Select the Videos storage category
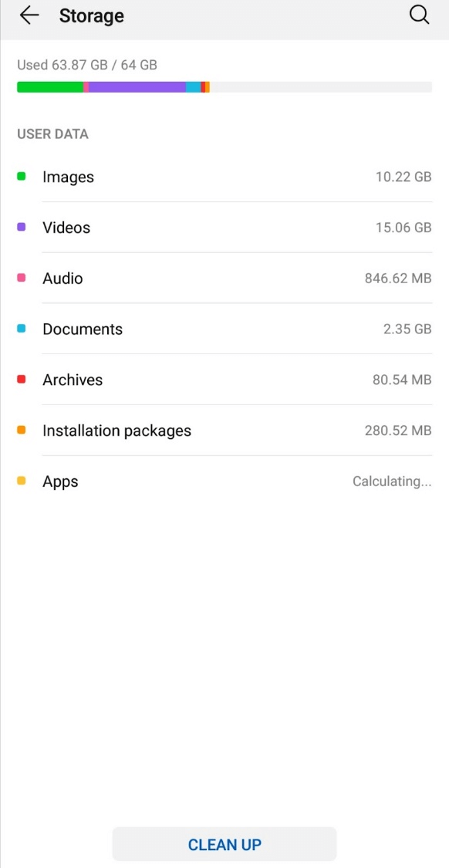449x868 pixels. pyautogui.click(x=224, y=228)
